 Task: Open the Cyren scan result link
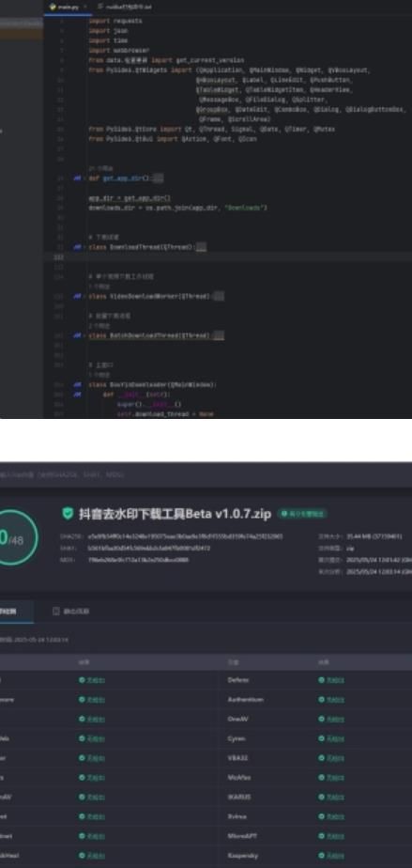(335, 738)
